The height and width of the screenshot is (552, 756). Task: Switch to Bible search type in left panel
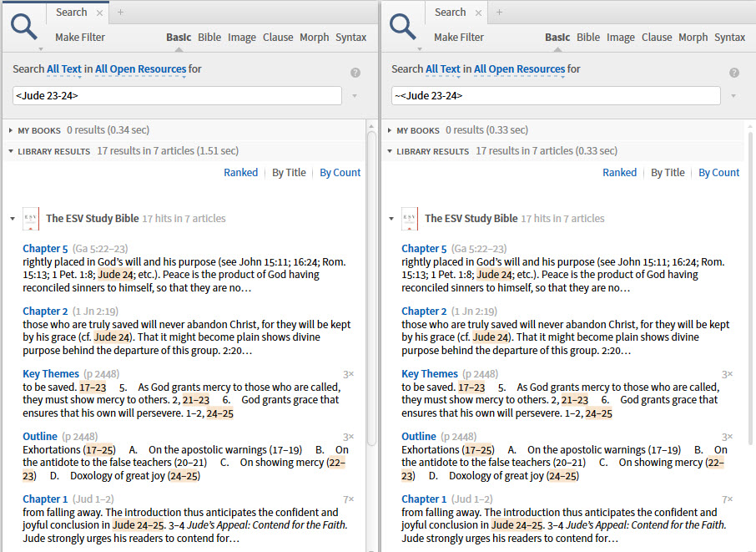coord(209,37)
